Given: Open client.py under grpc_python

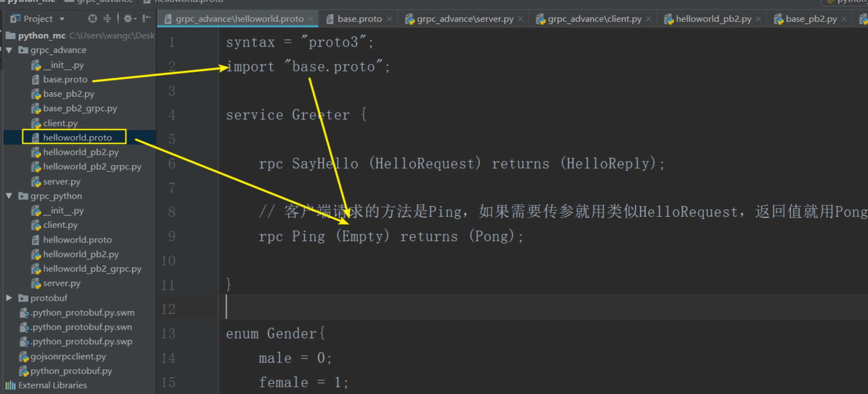Looking at the screenshot, I should click(x=60, y=225).
